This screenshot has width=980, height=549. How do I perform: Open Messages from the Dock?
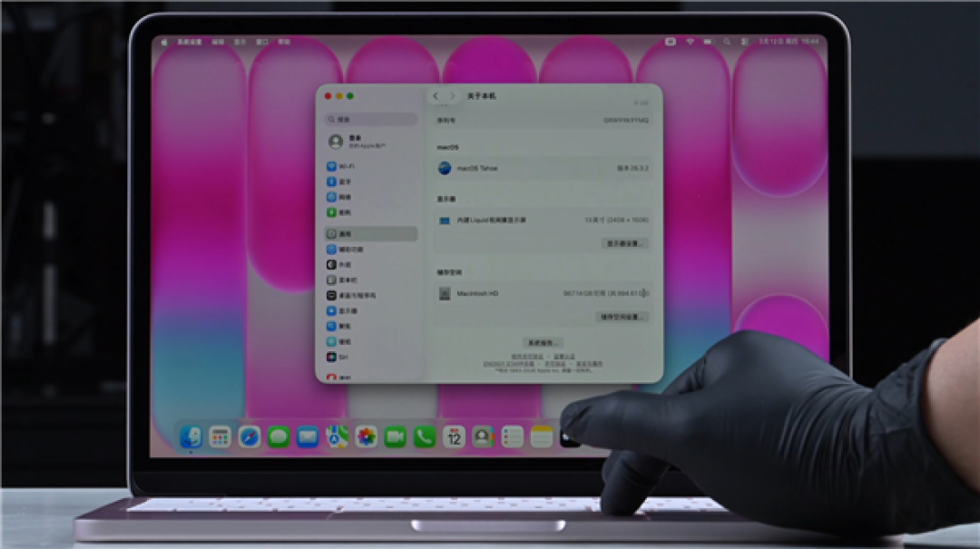coord(279,436)
